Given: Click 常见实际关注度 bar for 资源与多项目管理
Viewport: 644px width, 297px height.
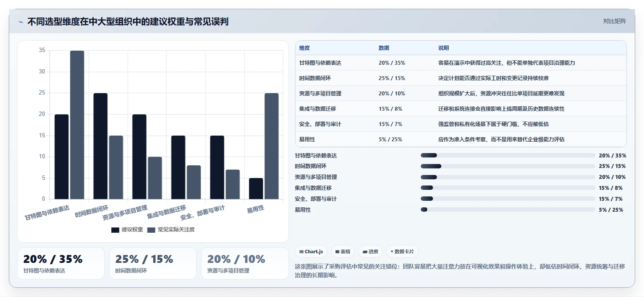Looking at the screenshot, I should pos(155,178).
